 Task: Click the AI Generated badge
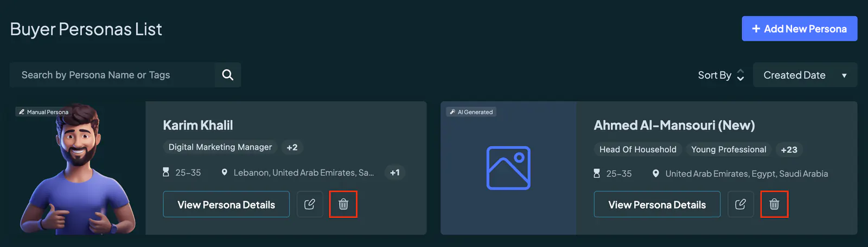click(471, 112)
